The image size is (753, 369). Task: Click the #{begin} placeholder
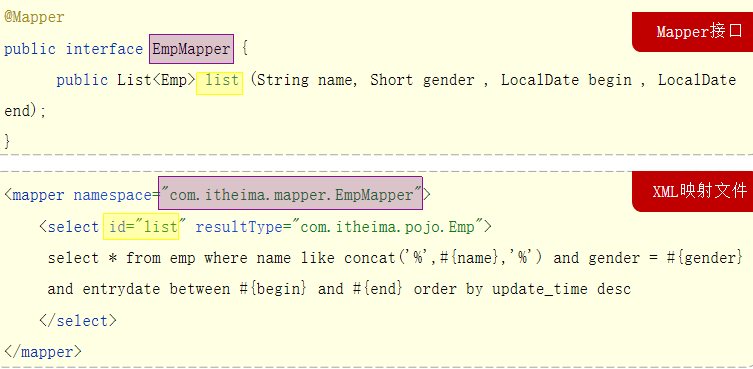coord(272,289)
